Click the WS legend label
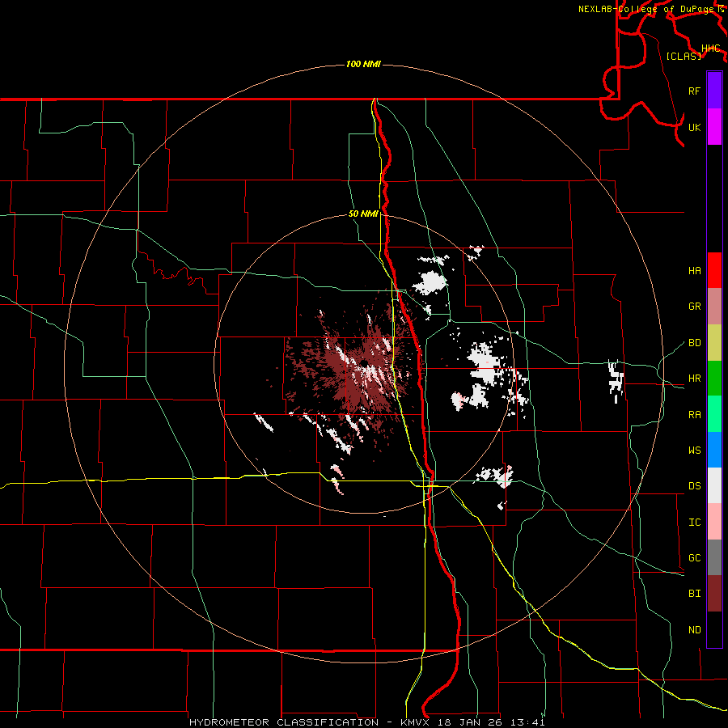This screenshot has width=728, height=728. tap(694, 450)
